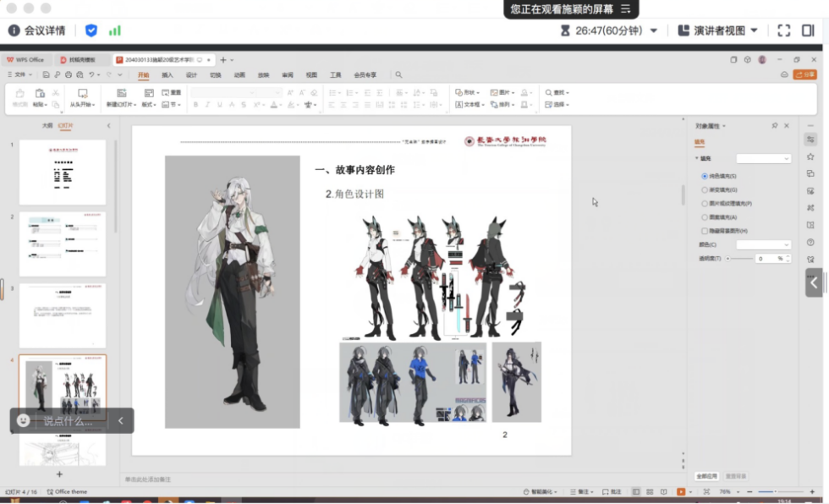
Task: Click the star icon in right sidebar
Action: 810,156
